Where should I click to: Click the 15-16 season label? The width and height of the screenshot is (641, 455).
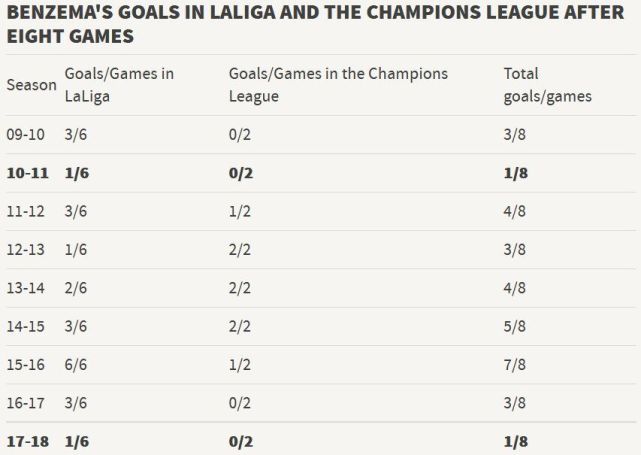tap(26, 365)
